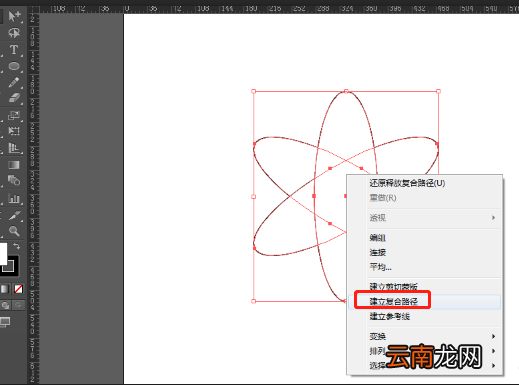The width and height of the screenshot is (519, 385).
Task: Choose 建立复合路径 menu entry
Action: (x=424, y=302)
